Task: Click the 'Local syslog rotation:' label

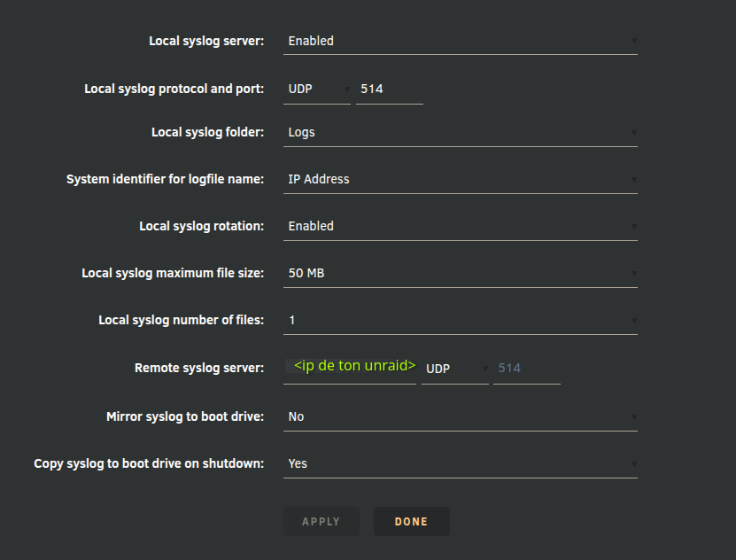Action: coord(202,226)
